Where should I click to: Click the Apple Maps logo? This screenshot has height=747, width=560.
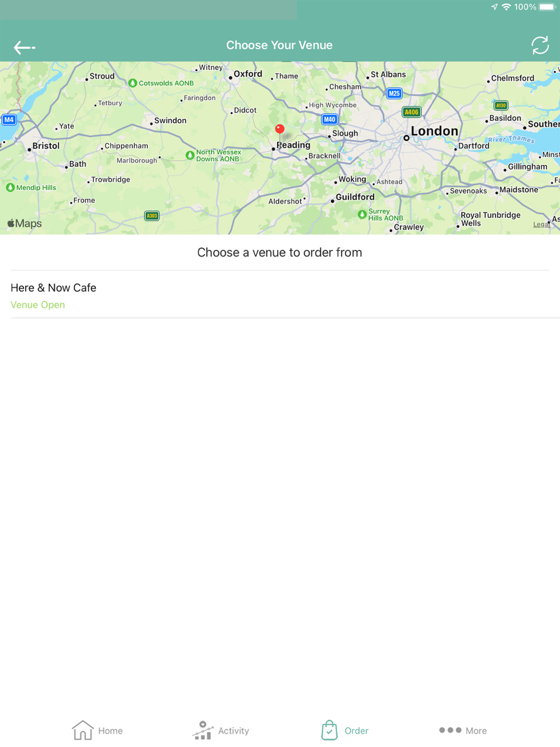click(x=25, y=223)
